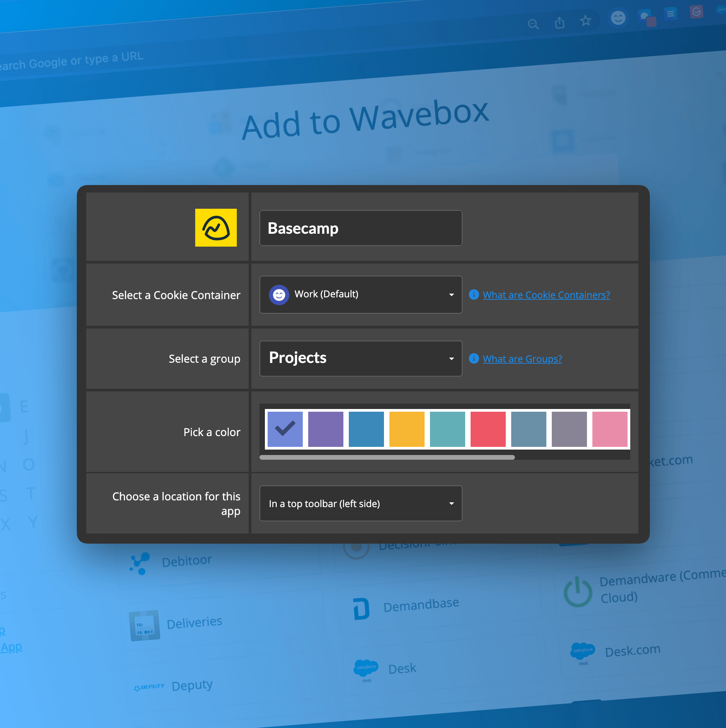This screenshot has width=726, height=728.
Task: Jump to letter J in alphabet index
Action: (26, 436)
